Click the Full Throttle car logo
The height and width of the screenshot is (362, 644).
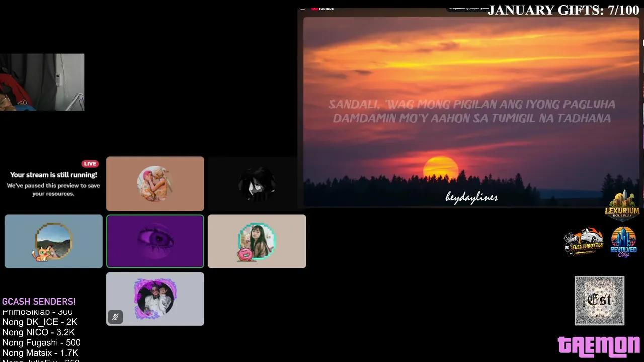coord(584,242)
